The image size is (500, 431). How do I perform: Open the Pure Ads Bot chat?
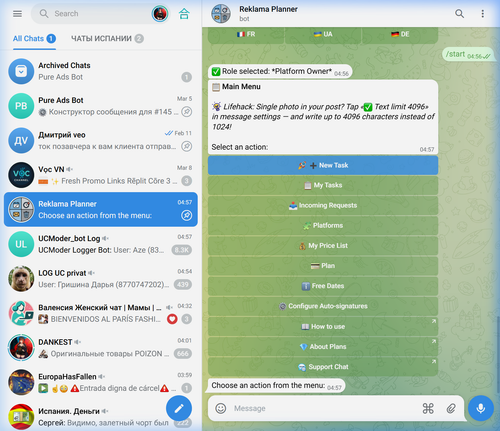pyautogui.click(x=100, y=106)
